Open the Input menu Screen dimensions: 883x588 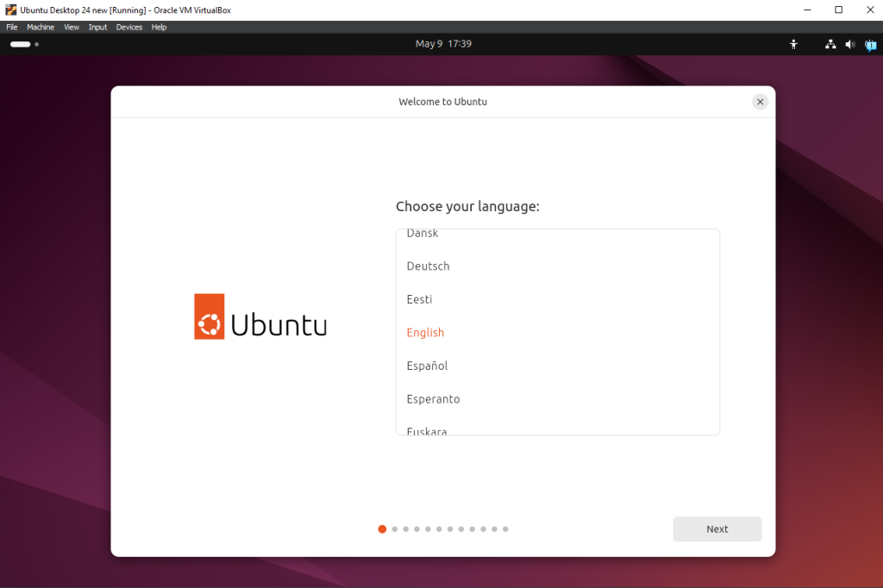97,27
